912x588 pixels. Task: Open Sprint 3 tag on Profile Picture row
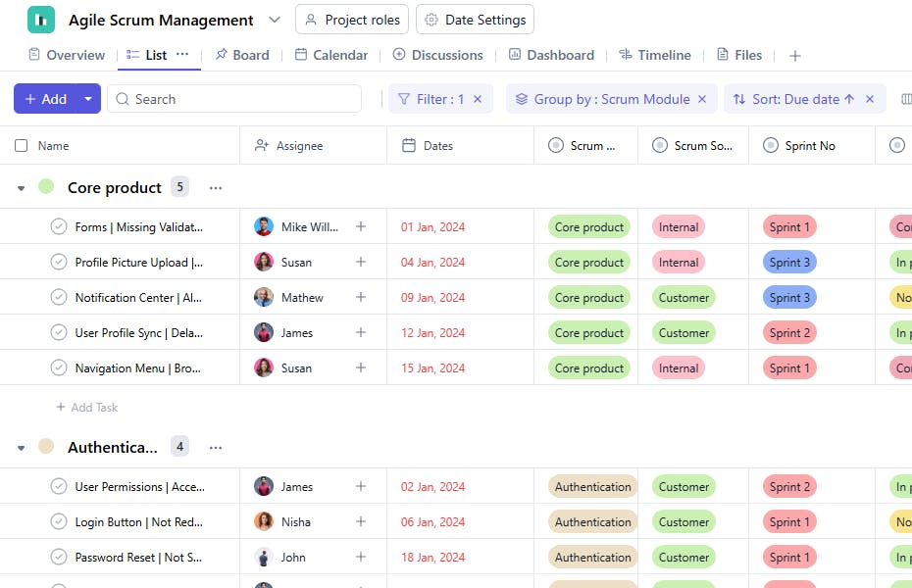click(789, 262)
